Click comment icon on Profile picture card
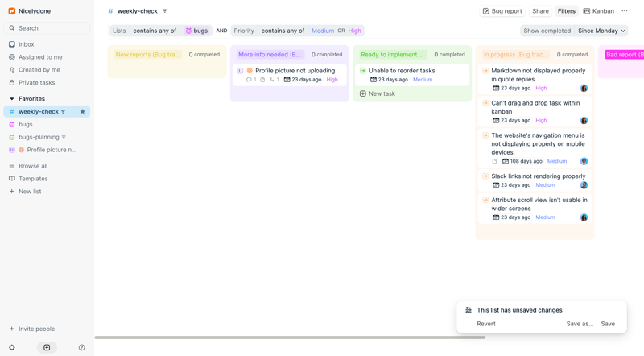644x356 pixels. click(249, 80)
